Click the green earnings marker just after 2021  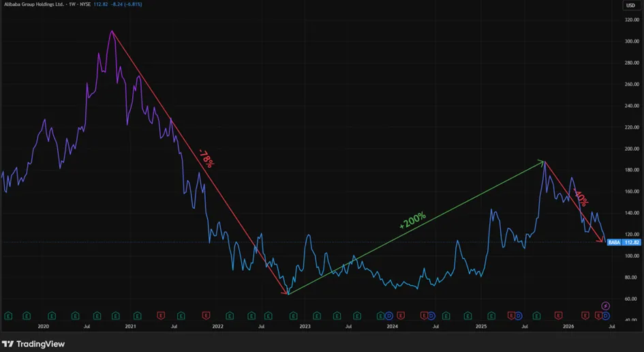pyautogui.click(x=137, y=315)
